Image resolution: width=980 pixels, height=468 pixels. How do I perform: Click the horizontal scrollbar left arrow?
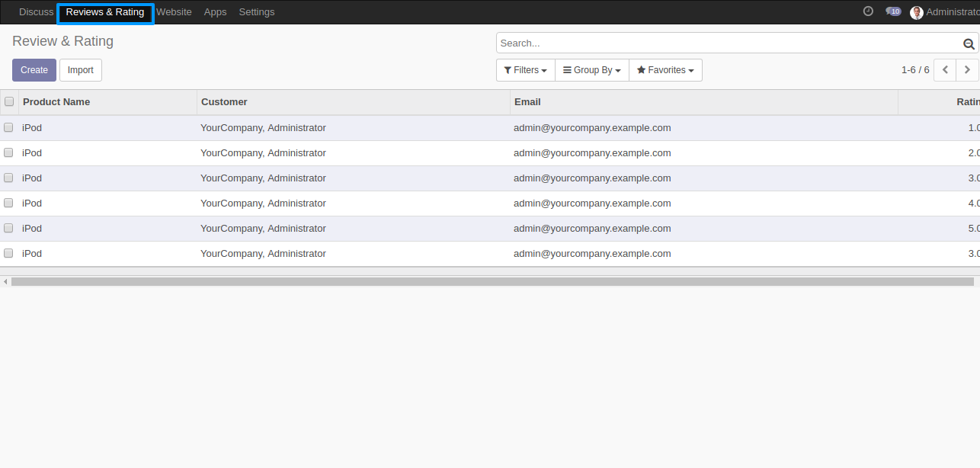5,281
